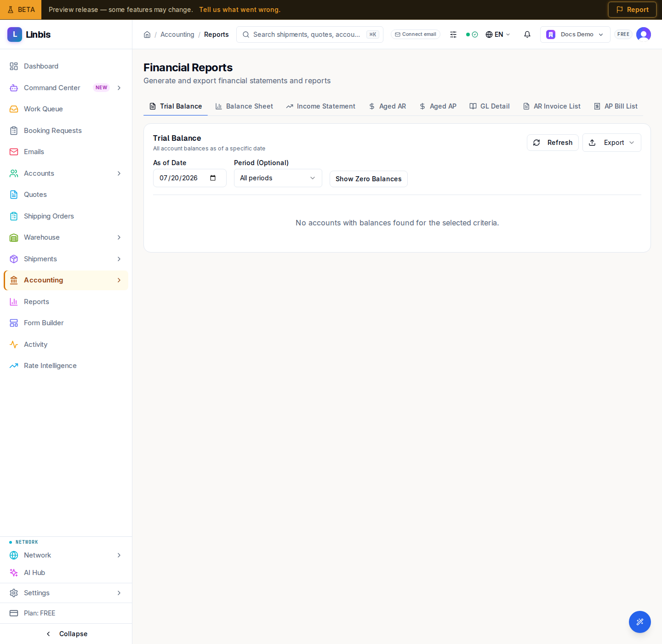Image resolution: width=662 pixels, height=644 pixels.
Task: Click the home breadcrumb icon
Action: tap(147, 34)
